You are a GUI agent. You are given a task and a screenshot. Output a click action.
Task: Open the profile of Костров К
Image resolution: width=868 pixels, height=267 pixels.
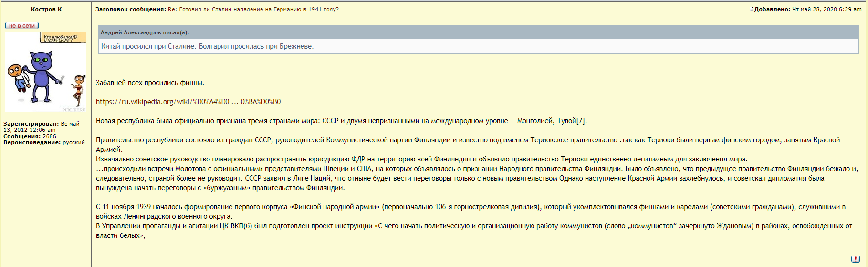point(46,9)
